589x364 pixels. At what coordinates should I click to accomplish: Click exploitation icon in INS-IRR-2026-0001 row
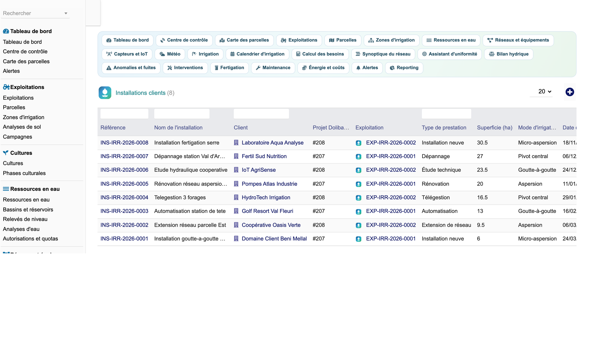[359, 239]
